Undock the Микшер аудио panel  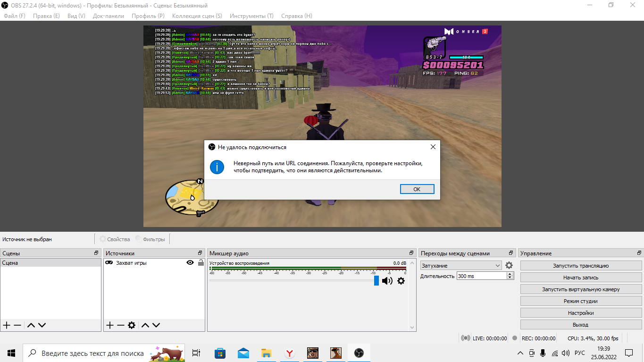(412, 253)
